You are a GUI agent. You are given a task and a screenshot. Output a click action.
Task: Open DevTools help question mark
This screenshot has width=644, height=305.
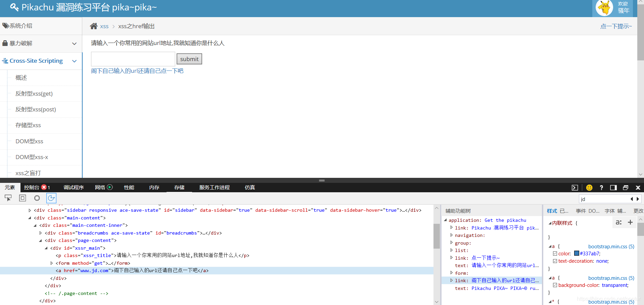(x=601, y=188)
